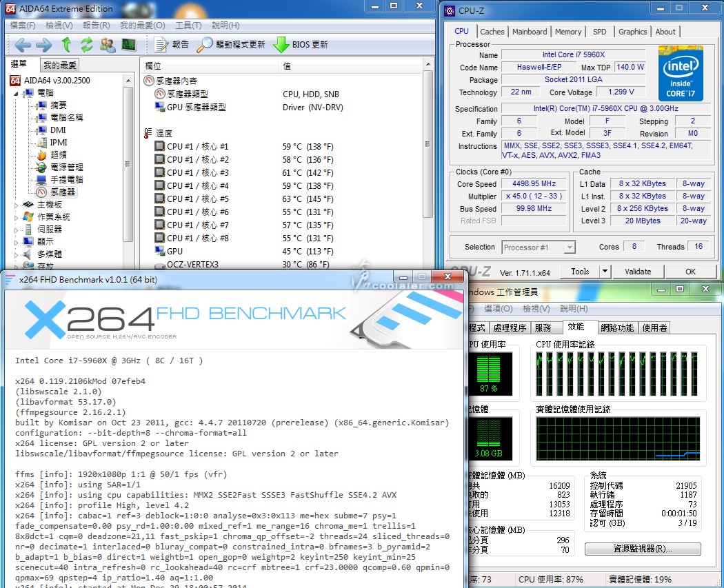
Task: Switch to 處理程序 tab in Task Manager
Action: click(510, 327)
